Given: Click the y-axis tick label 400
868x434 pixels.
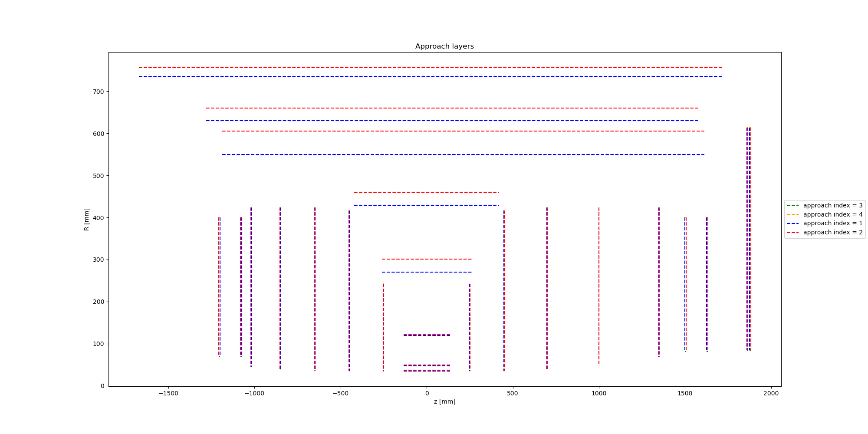Looking at the screenshot, I should tap(98, 218).
